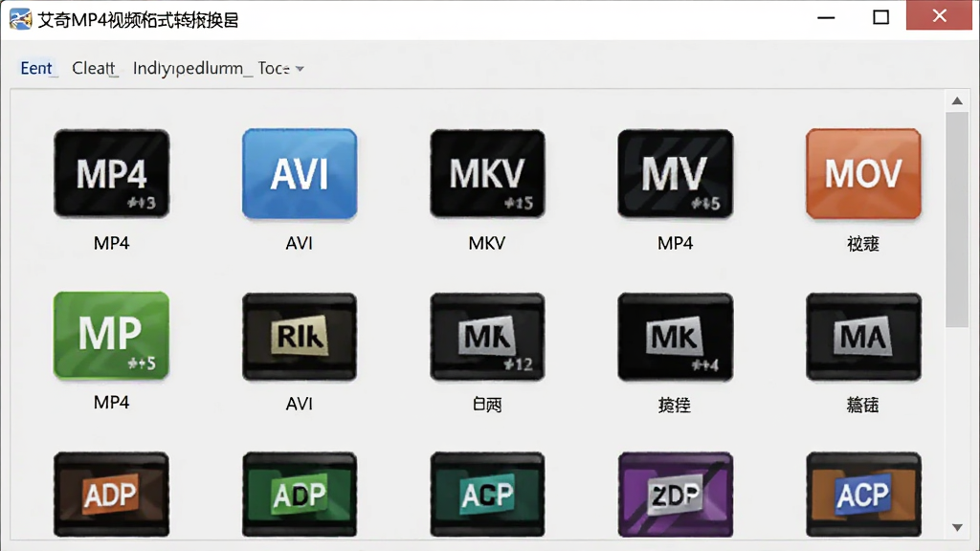Pick the RIK clapperboard icon
This screenshot has width=980, height=551.
coord(300,337)
